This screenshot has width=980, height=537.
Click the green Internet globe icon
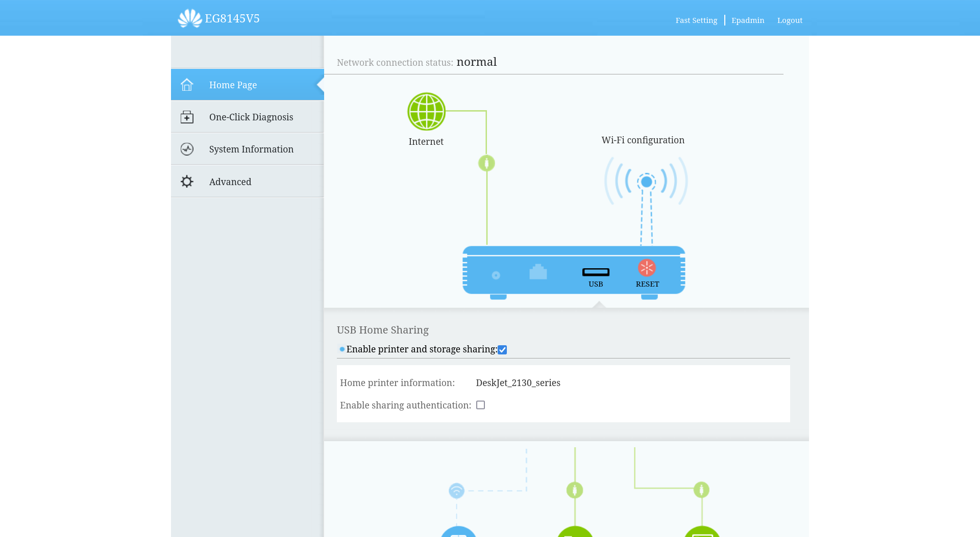(426, 111)
